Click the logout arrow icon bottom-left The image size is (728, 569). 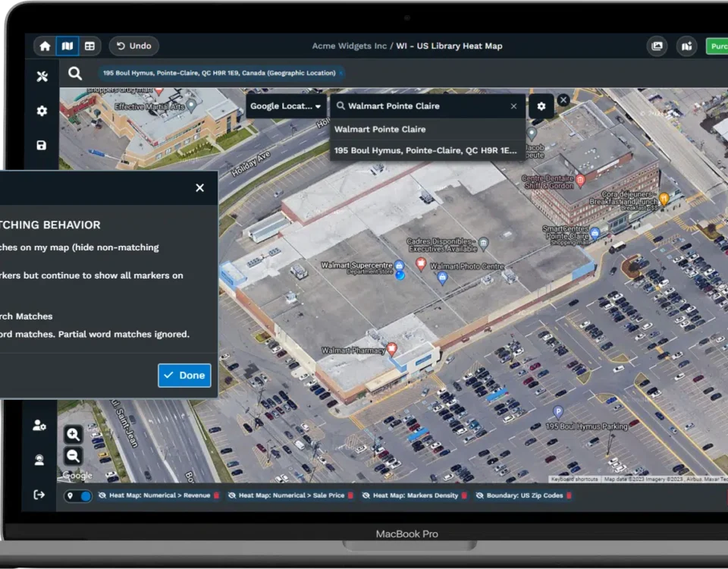(39, 495)
